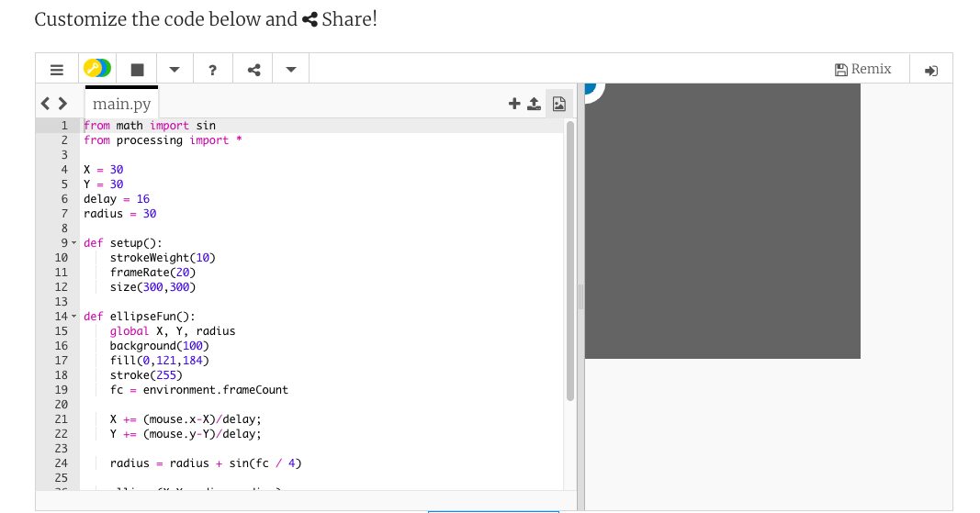The width and height of the screenshot is (980, 513).
Task: Expand the run options dropdown arrow
Action: [175, 70]
